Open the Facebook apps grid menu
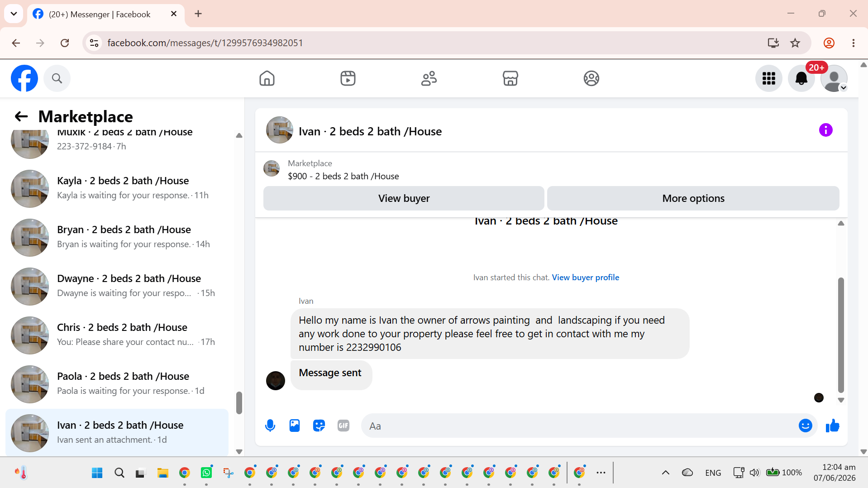The height and width of the screenshot is (488, 868). coord(769,78)
